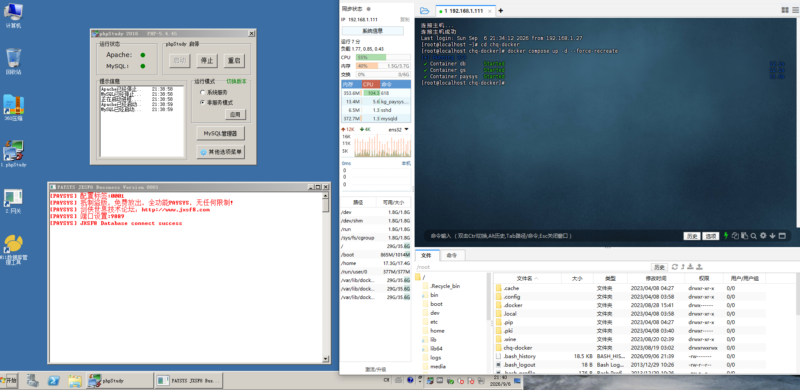Sort processes by the CPU column header
Screen dimensions: 800x390
(370, 84)
